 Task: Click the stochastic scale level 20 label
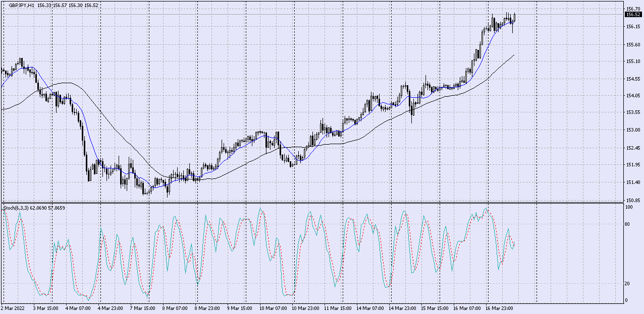coord(628,283)
